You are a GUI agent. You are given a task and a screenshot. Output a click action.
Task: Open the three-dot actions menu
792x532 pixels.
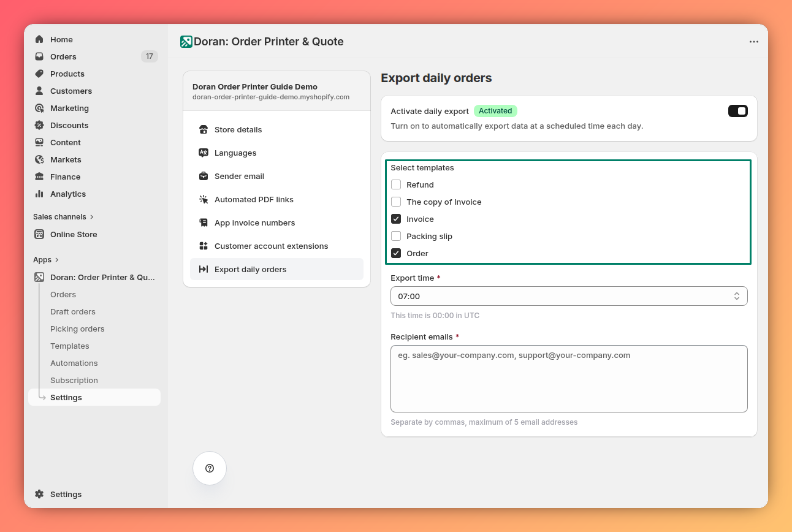[753, 42]
